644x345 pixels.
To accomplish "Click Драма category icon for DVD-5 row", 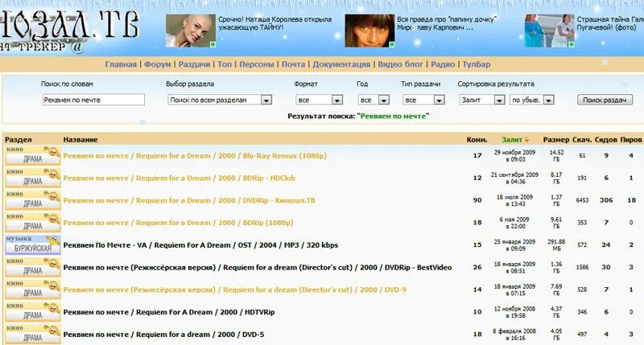I will click(x=32, y=335).
